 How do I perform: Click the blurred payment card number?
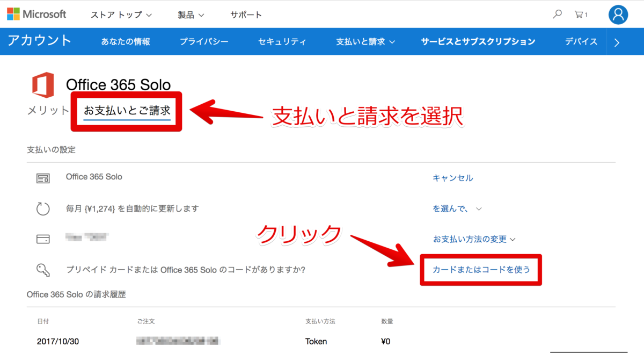pos(86,236)
